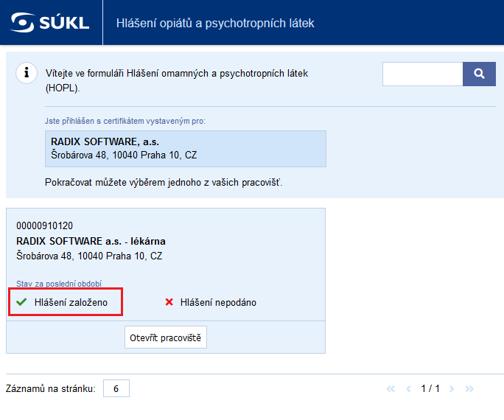This screenshot has height=420, width=504.
Task: Click the red cross status icon
Action: [169, 302]
